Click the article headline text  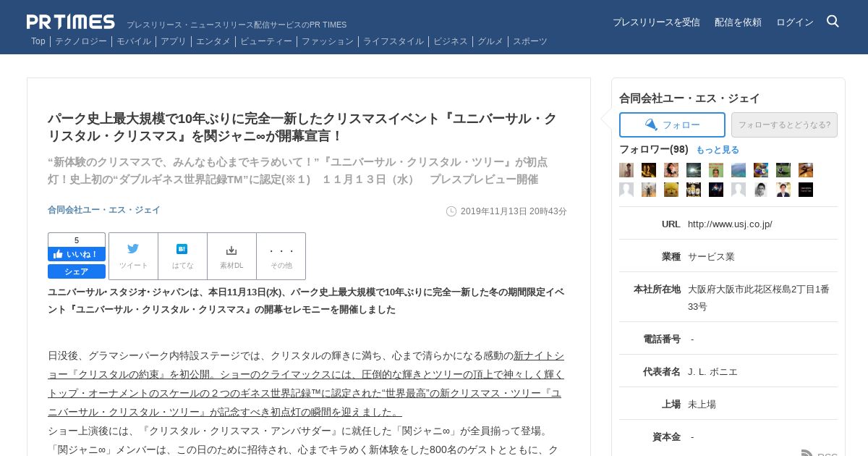pos(302,127)
